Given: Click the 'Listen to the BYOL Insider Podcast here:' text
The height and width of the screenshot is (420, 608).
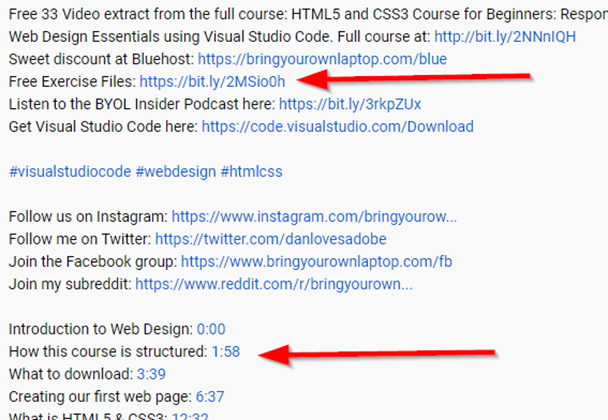Looking at the screenshot, I should [x=142, y=104].
